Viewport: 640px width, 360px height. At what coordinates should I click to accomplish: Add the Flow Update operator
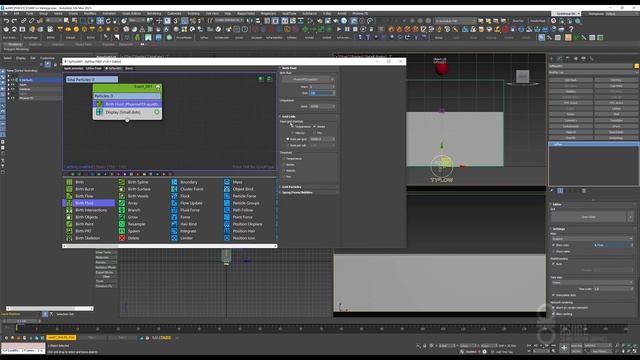(191, 203)
